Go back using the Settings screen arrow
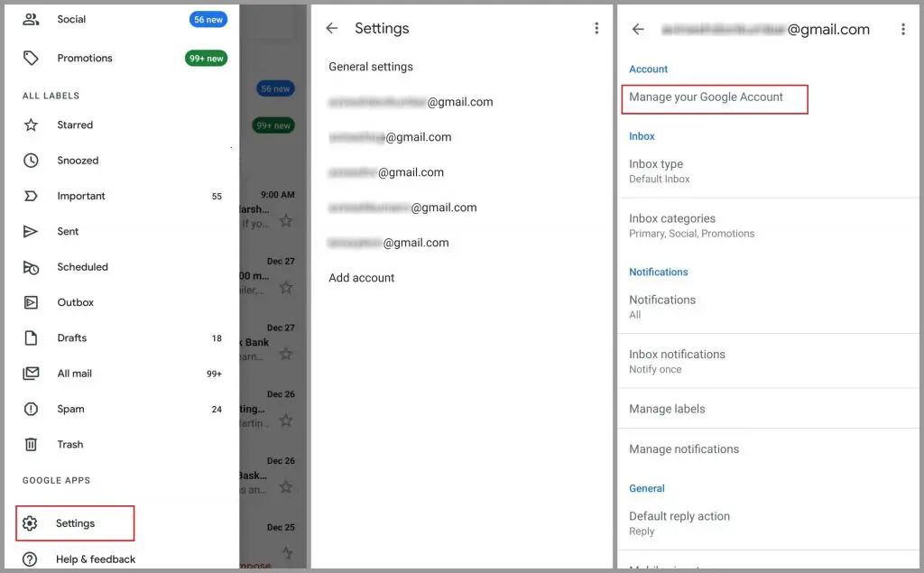Image resolution: width=924 pixels, height=573 pixels. click(332, 28)
